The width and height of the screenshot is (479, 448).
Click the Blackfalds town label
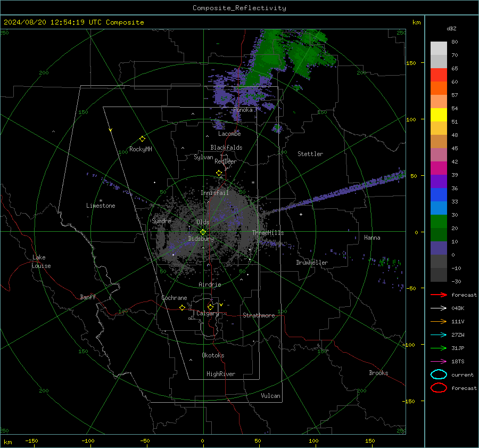point(226,148)
